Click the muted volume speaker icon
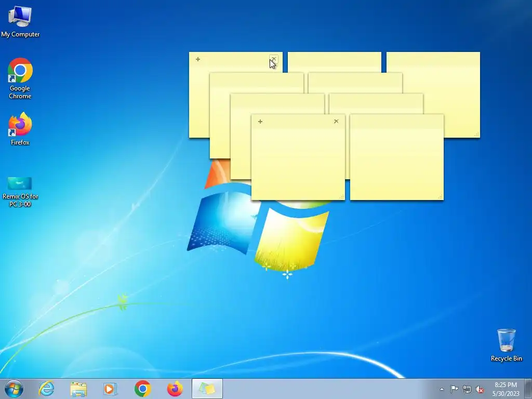This screenshot has height=399, width=532. [480, 389]
